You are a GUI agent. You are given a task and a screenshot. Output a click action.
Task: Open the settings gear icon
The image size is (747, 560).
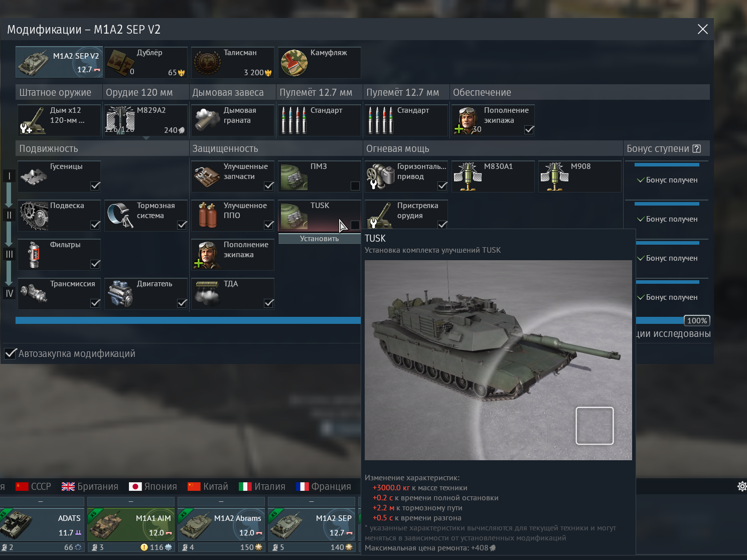742,486
